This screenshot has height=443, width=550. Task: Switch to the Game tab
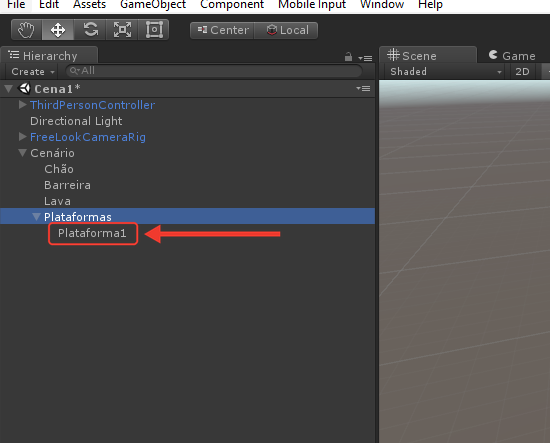[x=512, y=55]
